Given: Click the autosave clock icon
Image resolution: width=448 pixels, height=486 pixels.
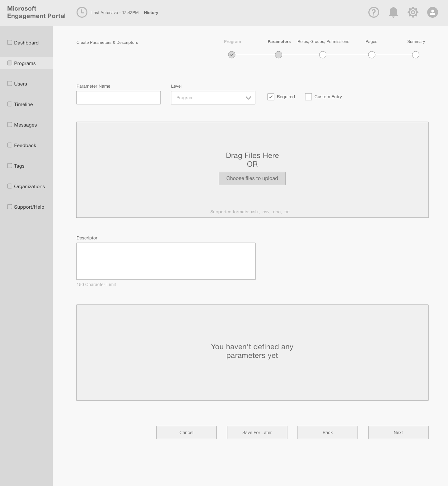Looking at the screenshot, I should [x=82, y=12].
